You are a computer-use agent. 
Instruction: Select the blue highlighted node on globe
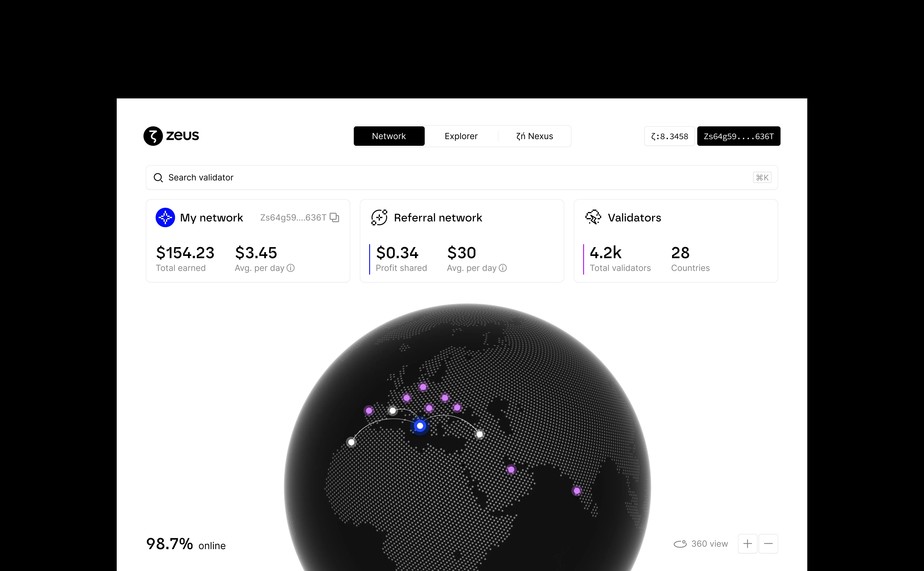(x=420, y=426)
